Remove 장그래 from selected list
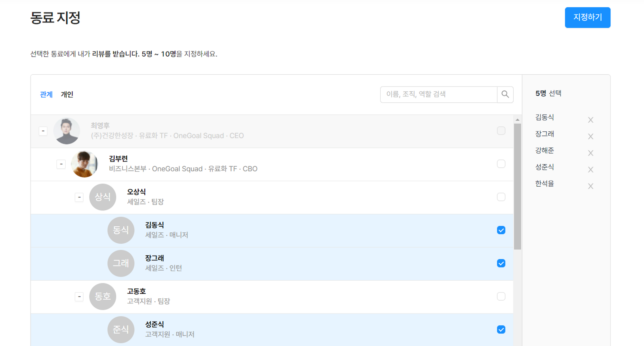 coord(590,136)
